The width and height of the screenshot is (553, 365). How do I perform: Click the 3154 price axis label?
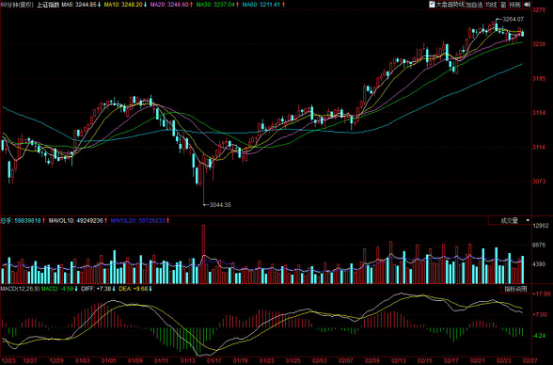coord(539,113)
